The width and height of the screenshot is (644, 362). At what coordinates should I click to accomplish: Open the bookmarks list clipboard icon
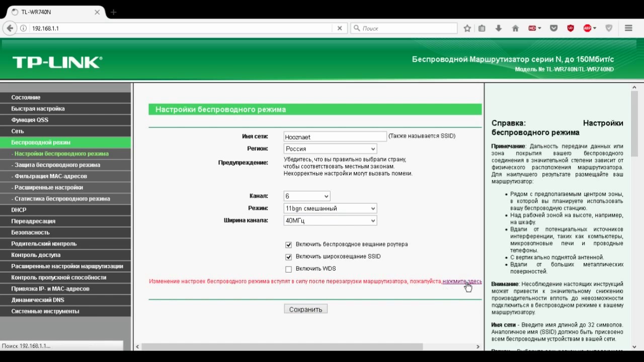(482, 28)
